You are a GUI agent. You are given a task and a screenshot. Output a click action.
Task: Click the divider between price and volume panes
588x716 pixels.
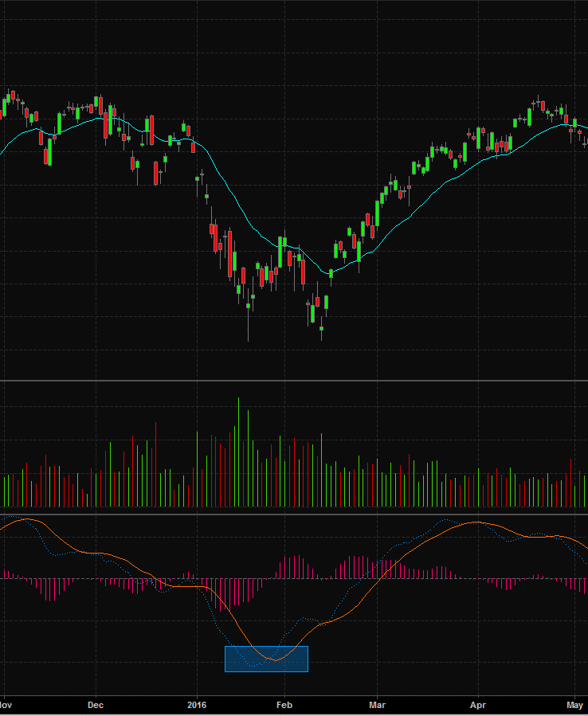tap(294, 381)
